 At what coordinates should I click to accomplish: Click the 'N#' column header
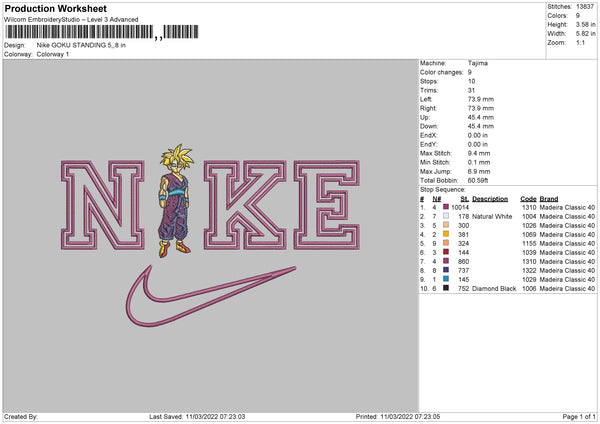coord(437,199)
